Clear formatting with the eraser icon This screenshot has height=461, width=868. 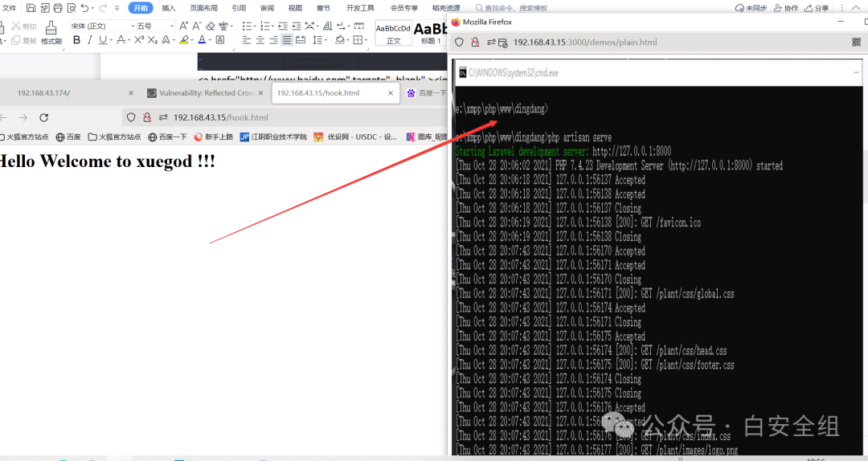211,26
